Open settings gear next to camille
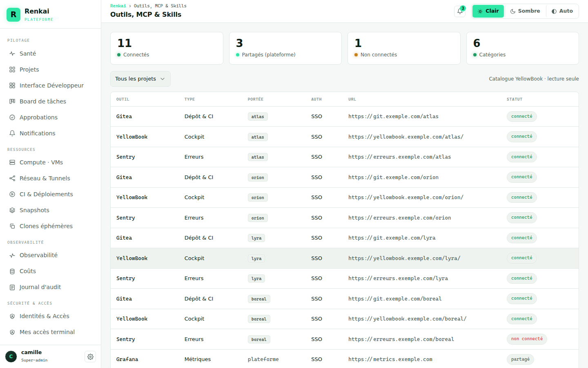This screenshot has height=368, width=588. click(90, 357)
